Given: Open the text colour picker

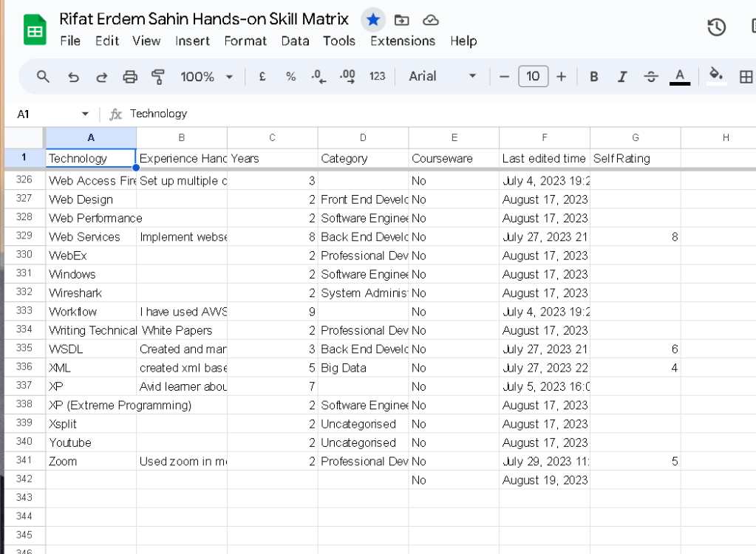Looking at the screenshot, I should (680, 77).
